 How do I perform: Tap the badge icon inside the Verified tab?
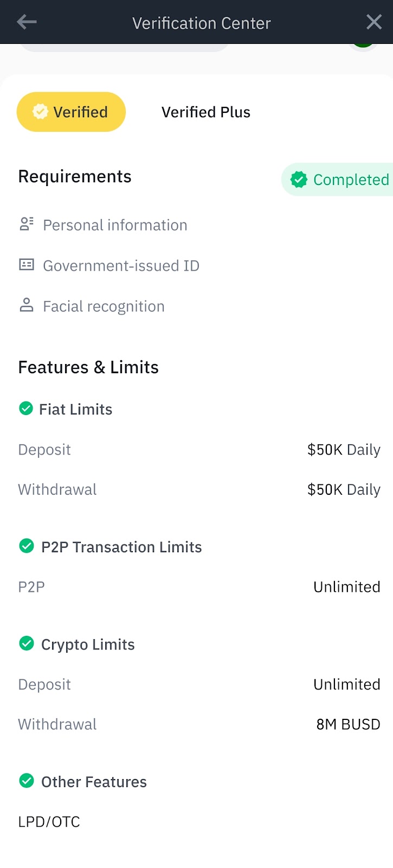pos(40,112)
